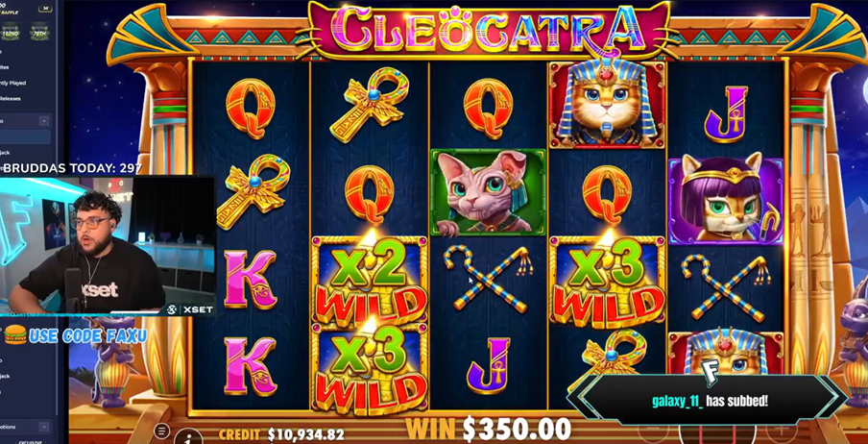
Task: Collapse the bottom sidebar section chevron
Action: point(44,427)
